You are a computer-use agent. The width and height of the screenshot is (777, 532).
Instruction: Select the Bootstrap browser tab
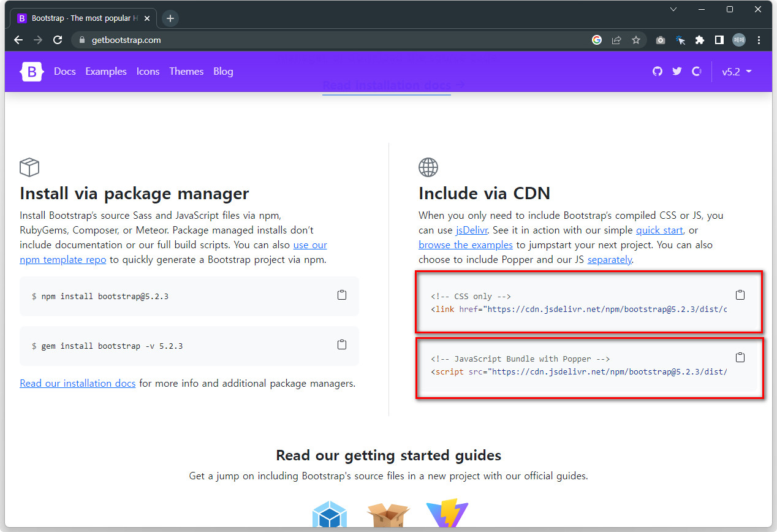pyautogui.click(x=83, y=18)
